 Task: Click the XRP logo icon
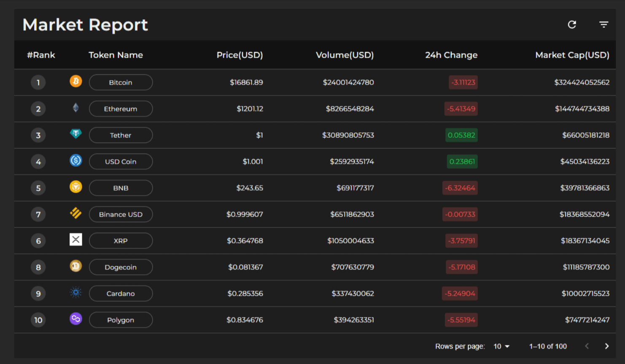click(76, 240)
